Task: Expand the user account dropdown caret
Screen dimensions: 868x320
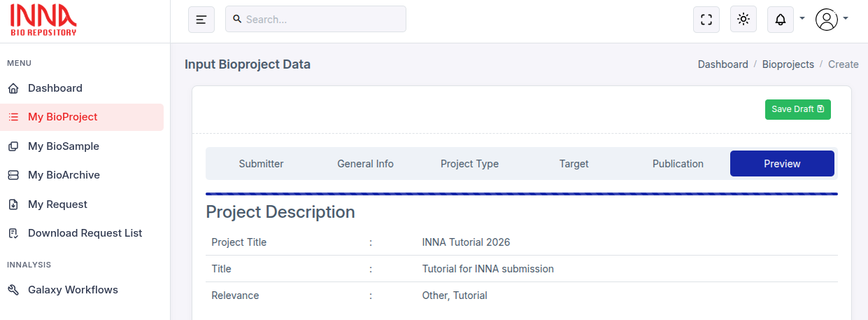Action: [x=846, y=18]
